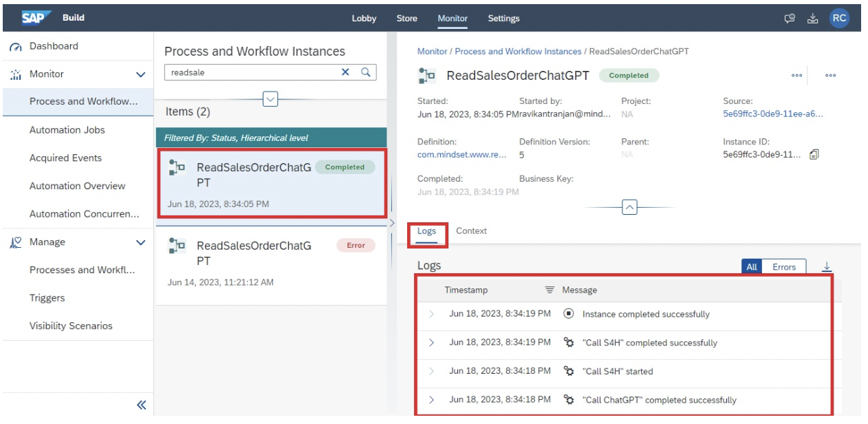Clear the readsale search text
The width and height of the screenshot is (868, 424).
click(x=345, y=72)
